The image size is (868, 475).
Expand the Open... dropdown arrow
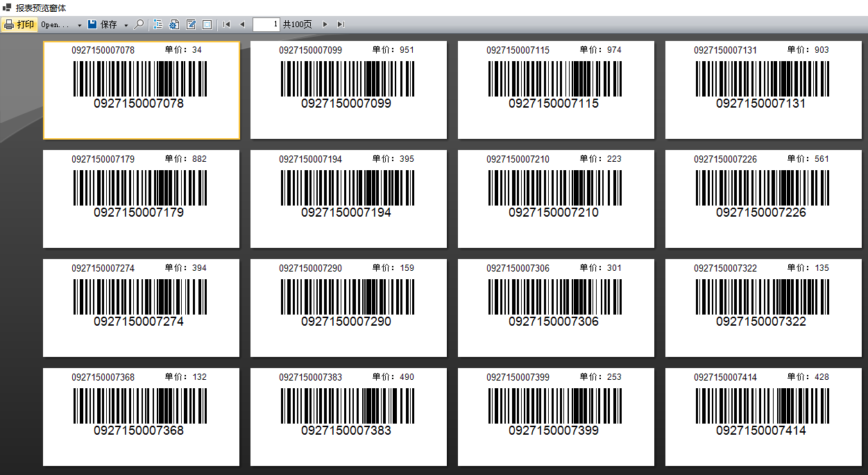click(79, 25)
